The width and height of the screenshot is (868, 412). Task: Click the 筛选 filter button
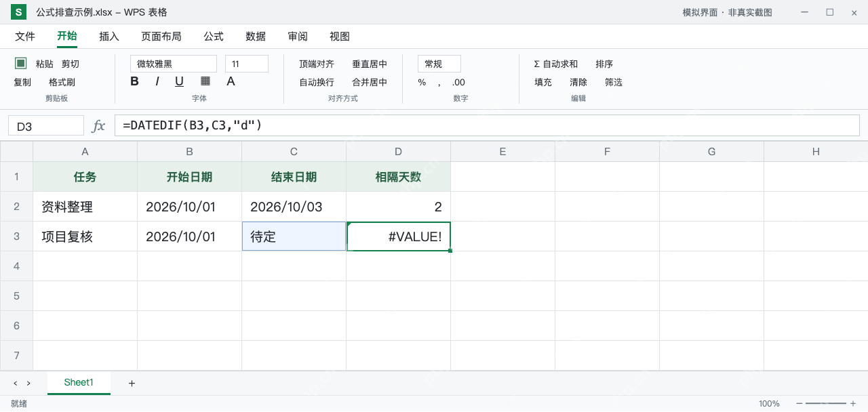coord(614,83)
